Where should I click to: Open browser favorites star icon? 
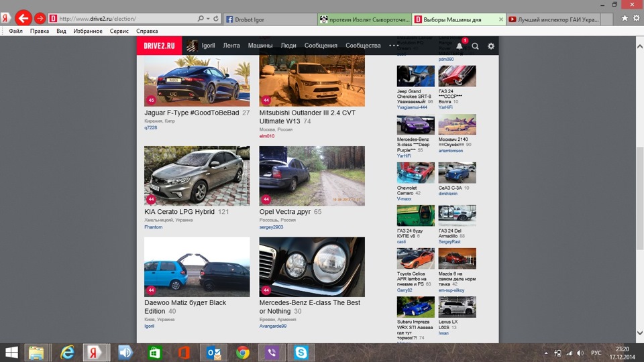coord(625,18)
